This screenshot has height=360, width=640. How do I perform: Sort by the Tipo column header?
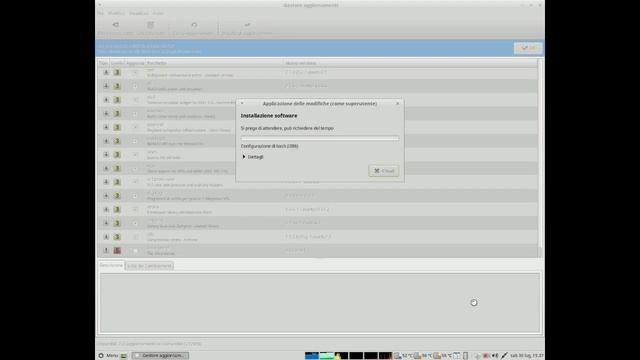(x=104, y=63)
